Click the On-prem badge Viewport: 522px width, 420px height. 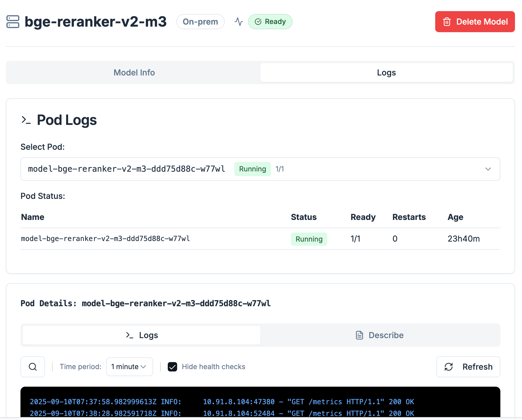(200, 22)
